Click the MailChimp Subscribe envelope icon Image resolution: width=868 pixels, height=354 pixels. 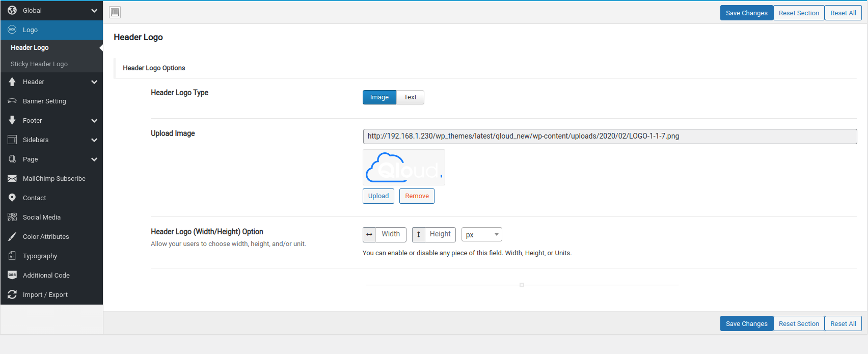[12, 178]
